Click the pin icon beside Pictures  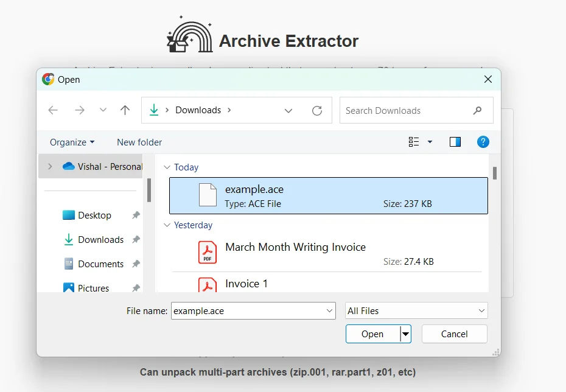[x=136, y=288]
